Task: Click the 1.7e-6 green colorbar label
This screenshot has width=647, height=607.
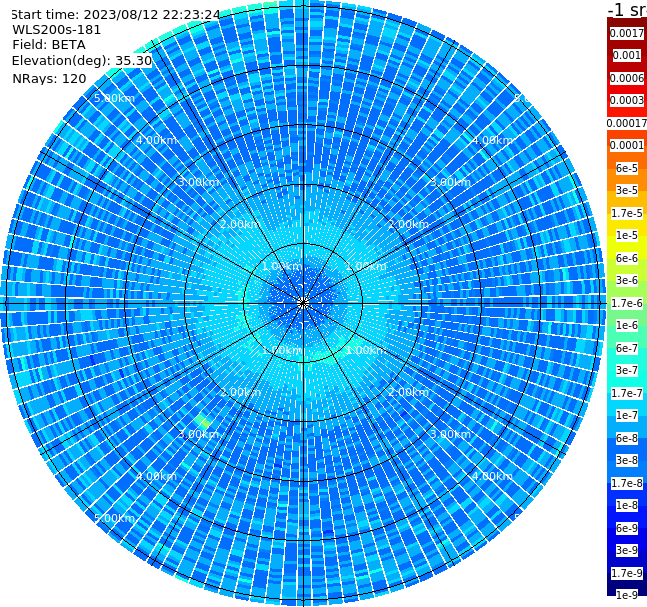Action: pyautogui.click(x=627, y=303)
